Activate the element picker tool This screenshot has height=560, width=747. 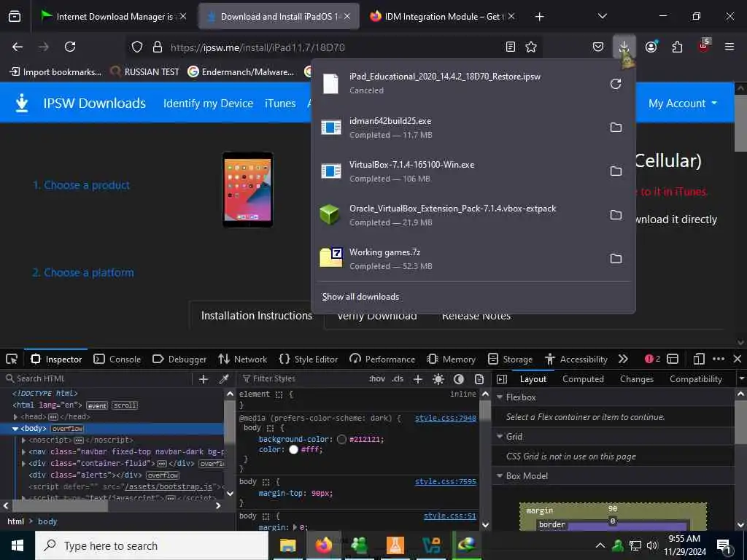coord(12,359)
